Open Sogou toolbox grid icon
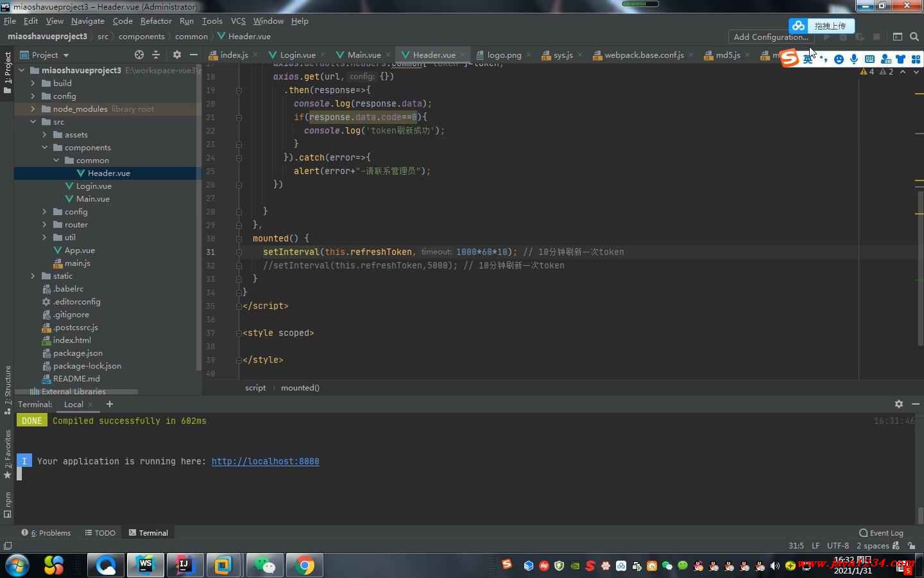924x578 pixels. tap(916, 59)
